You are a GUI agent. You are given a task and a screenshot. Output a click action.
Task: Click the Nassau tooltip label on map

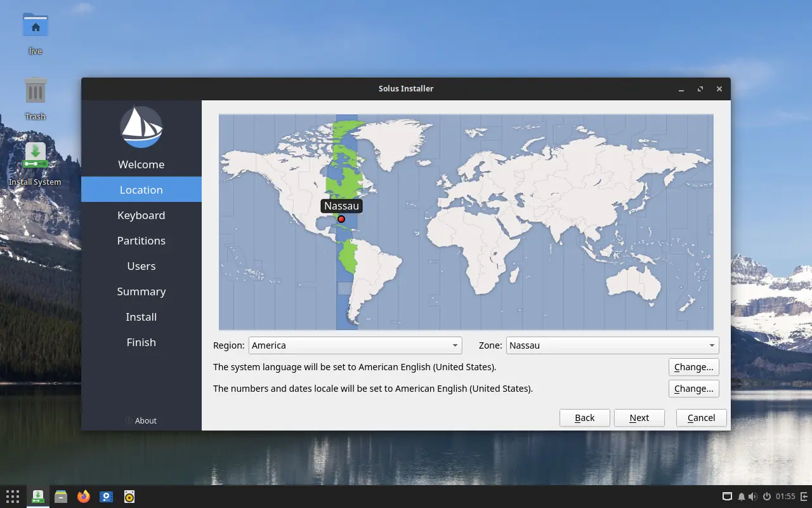point(341,206)
